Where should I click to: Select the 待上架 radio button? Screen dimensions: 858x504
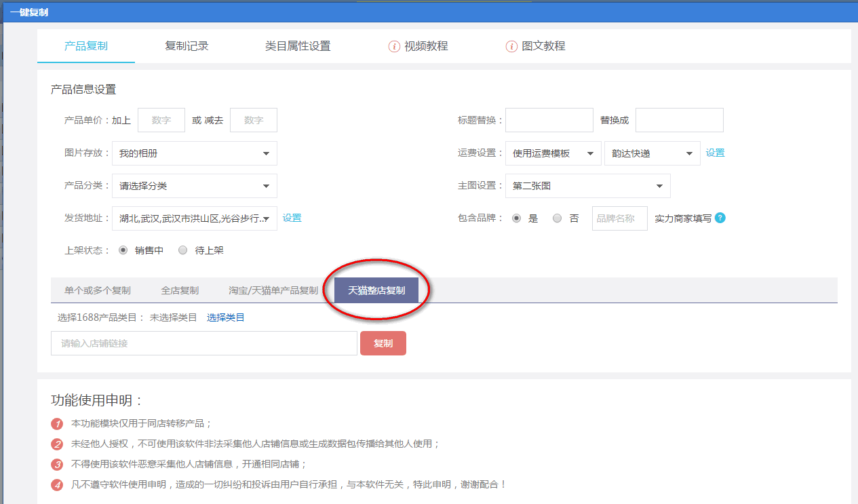tap(182, 250)
